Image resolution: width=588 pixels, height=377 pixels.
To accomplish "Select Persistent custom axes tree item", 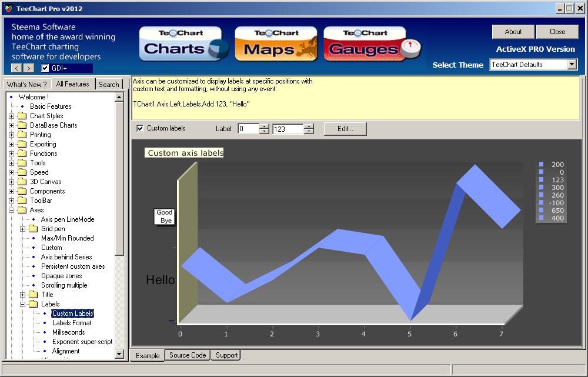I will click(73, 266).
